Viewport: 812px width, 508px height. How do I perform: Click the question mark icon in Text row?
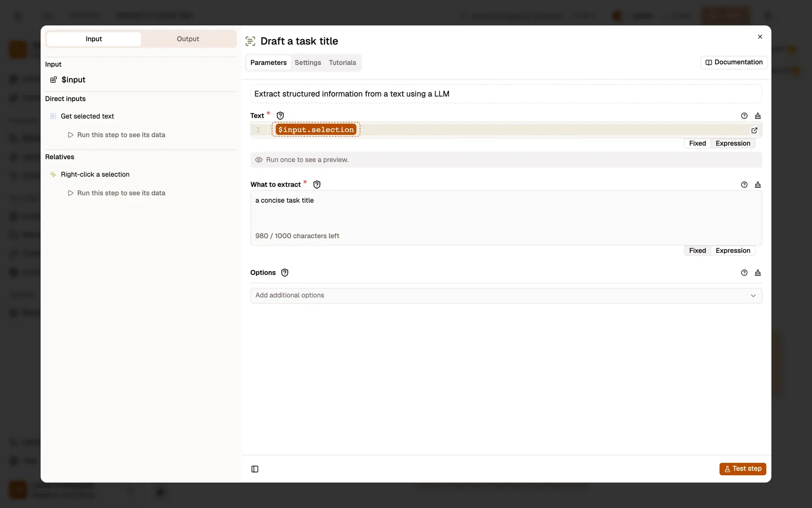(744, 116)
